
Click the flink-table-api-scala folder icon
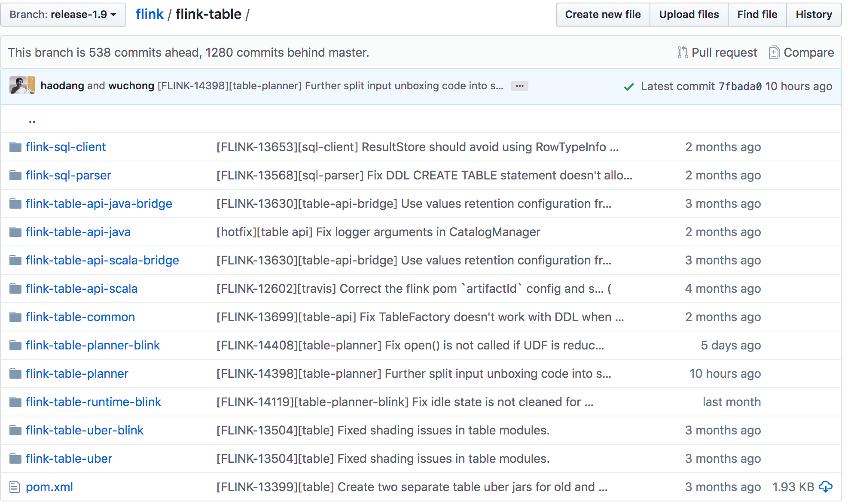[15, 288]
